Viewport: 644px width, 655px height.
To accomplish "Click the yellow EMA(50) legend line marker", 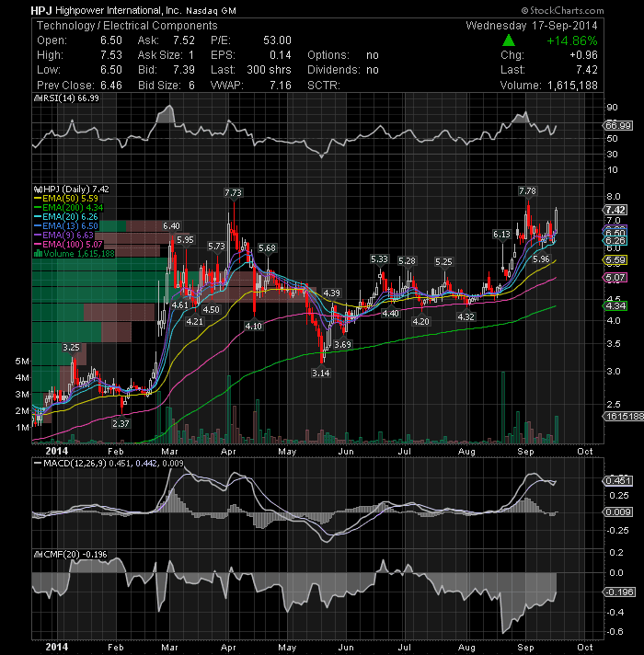I will [38, 199].
